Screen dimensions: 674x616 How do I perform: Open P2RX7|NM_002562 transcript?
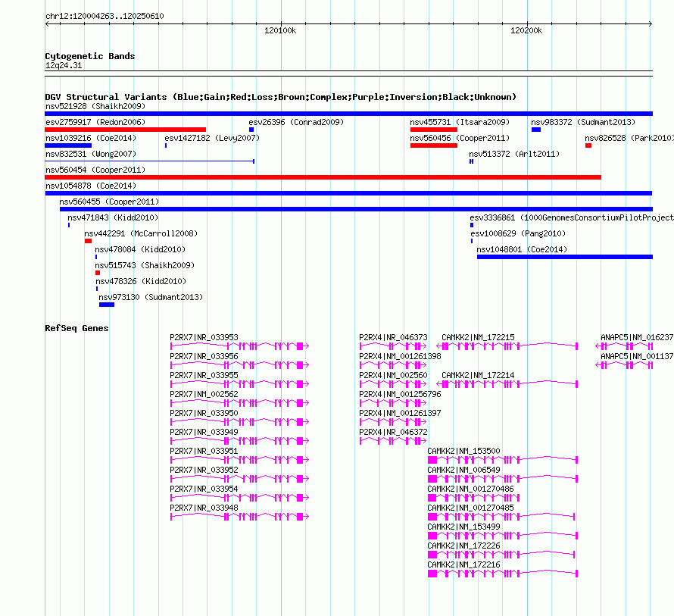[239, 402]
